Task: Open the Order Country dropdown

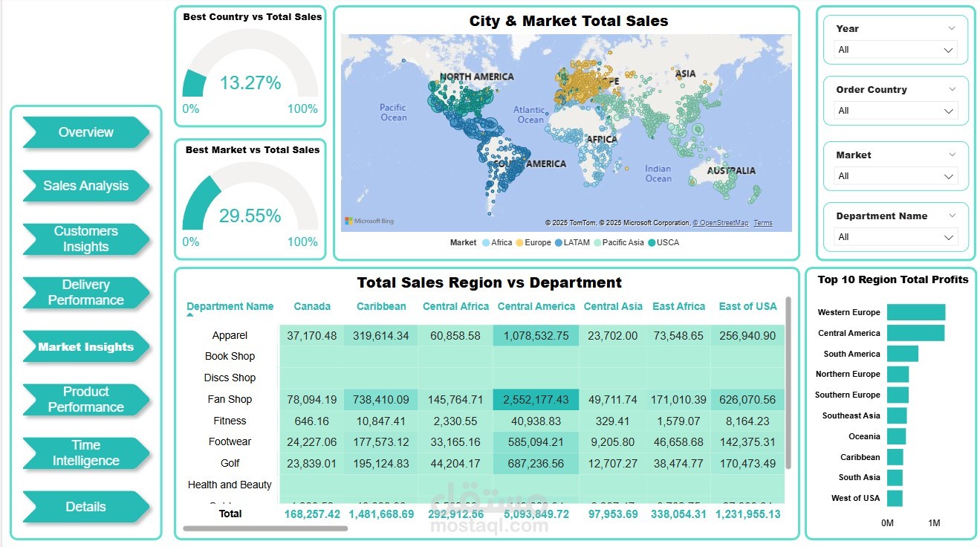Action: 895,111
